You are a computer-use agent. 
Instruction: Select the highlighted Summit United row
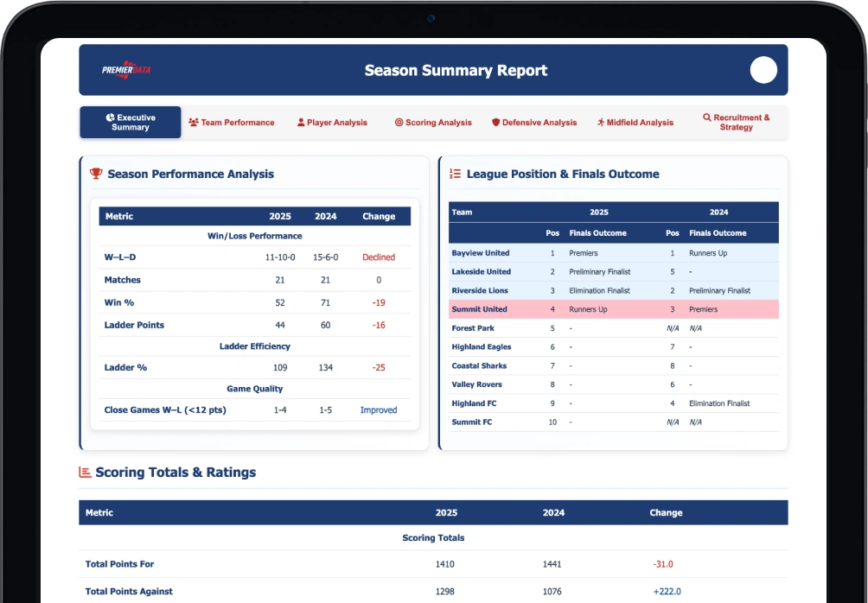click(x=613, y=309)
